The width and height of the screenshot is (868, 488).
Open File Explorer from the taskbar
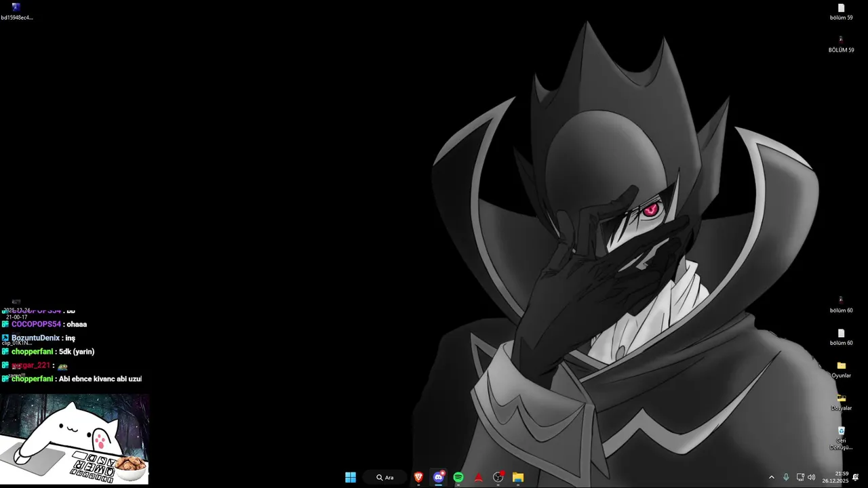518,477
